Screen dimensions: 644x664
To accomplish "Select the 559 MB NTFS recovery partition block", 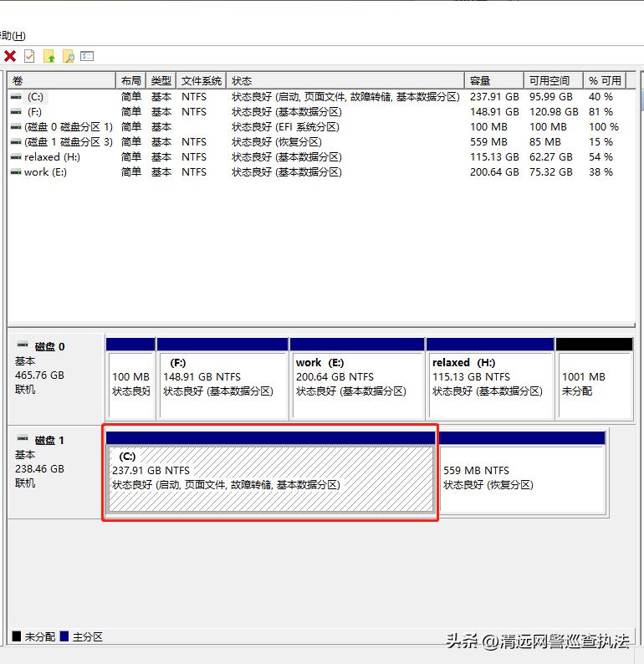I will click(x=523, y=472).
